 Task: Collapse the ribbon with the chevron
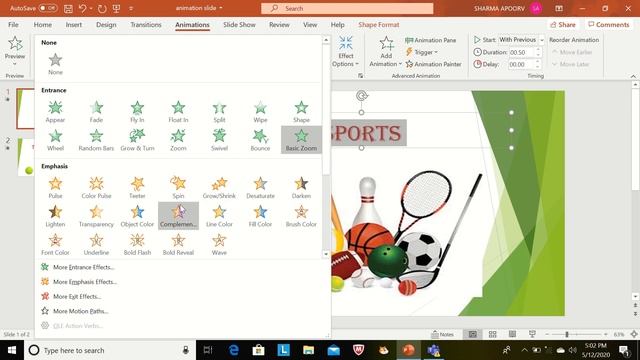633,76
